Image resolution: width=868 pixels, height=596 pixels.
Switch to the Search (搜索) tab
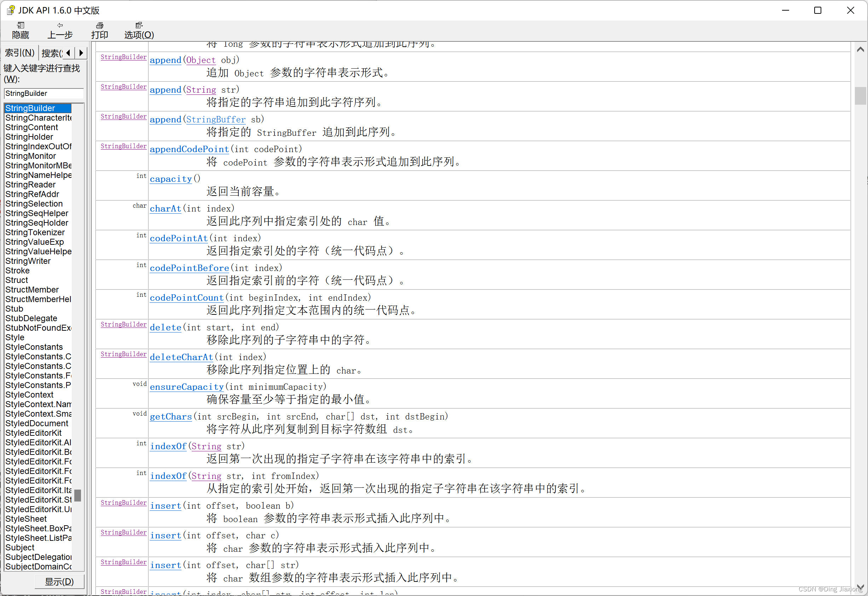[x=52, y=53]
